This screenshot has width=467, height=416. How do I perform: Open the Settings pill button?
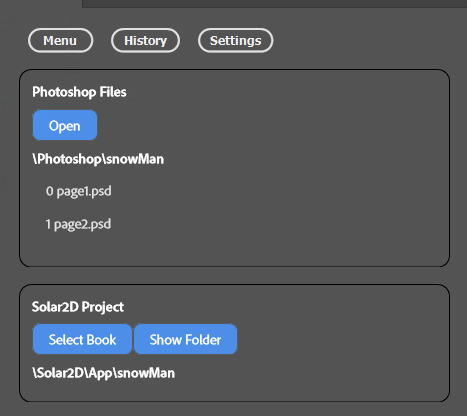click(236, 41)
